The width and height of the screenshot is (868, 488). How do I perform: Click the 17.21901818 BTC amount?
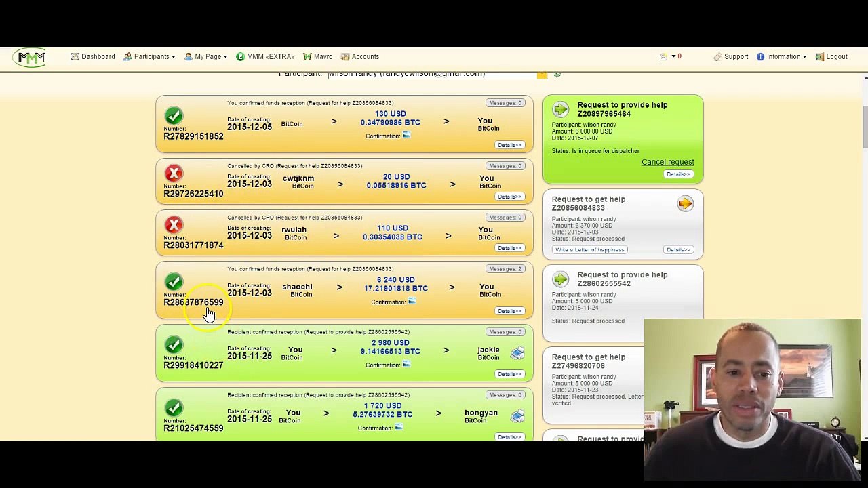(x=395, y=289)
